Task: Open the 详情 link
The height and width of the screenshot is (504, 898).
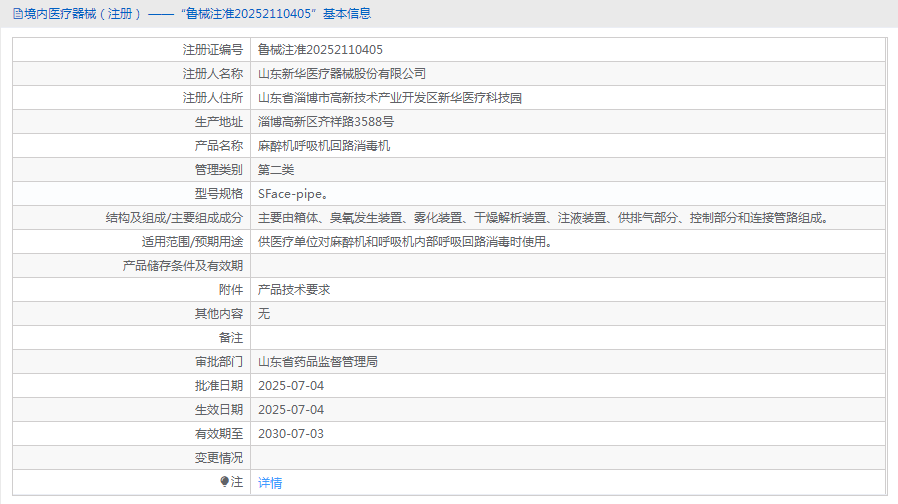Action: tap(270, 483)
